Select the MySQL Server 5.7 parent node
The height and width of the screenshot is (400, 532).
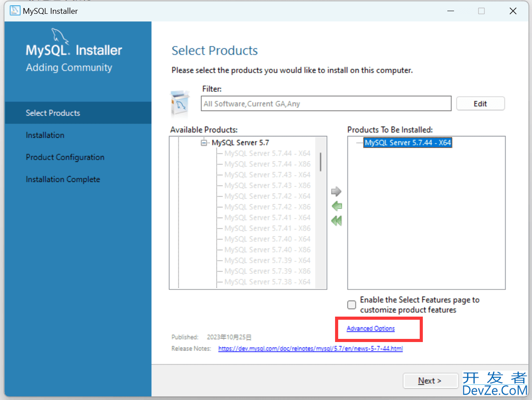240,143
